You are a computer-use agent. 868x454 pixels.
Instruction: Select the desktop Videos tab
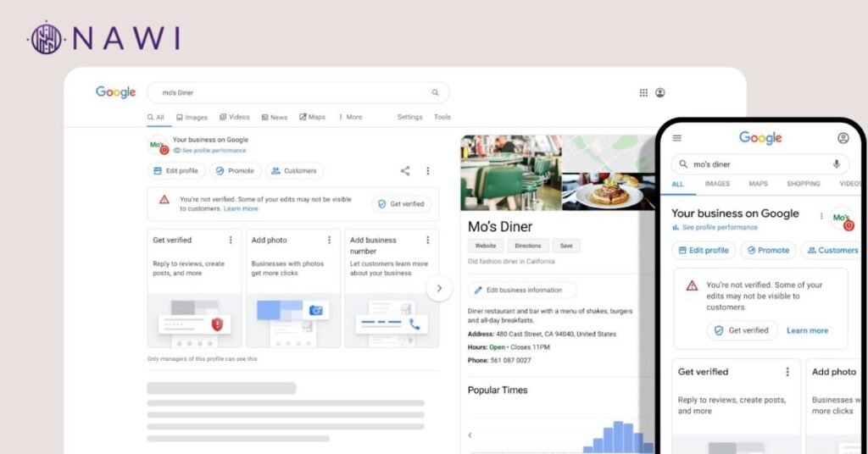click(x=235, y=117)
